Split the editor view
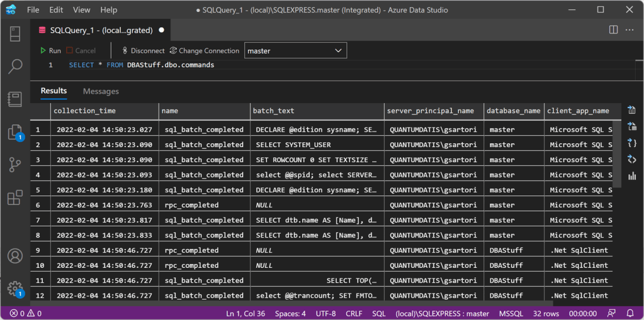 click(x=613, y=30)
